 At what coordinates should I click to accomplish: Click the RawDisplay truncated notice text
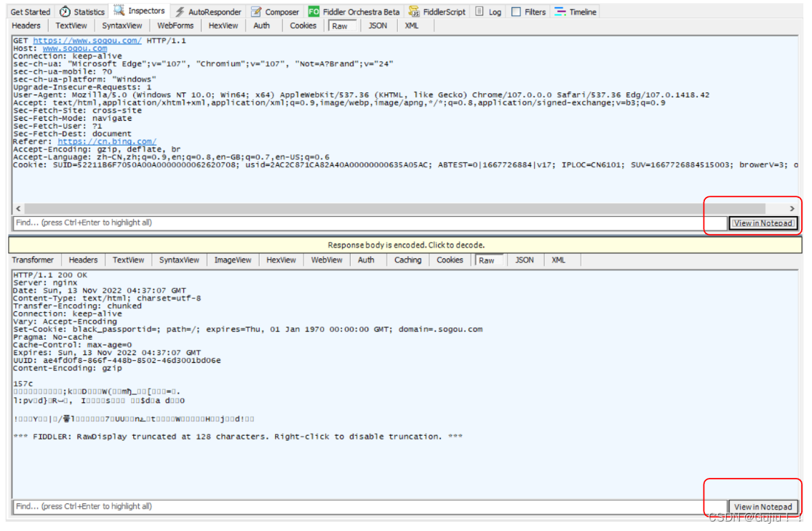point(238,436)
